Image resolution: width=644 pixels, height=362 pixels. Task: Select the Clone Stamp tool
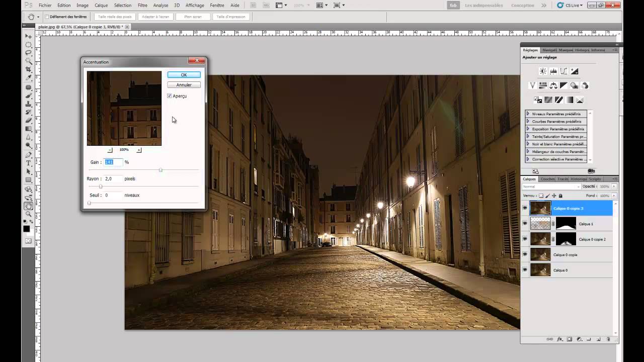tap(28, 104)
